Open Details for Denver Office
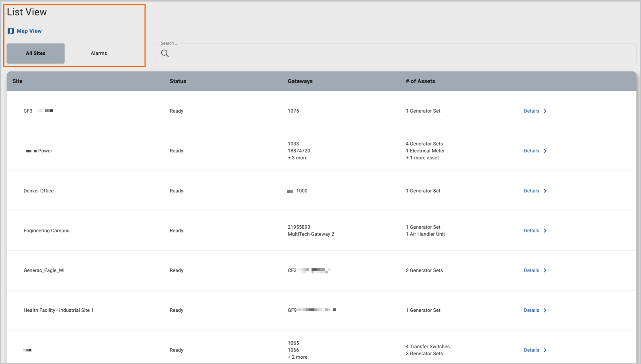 531,191
